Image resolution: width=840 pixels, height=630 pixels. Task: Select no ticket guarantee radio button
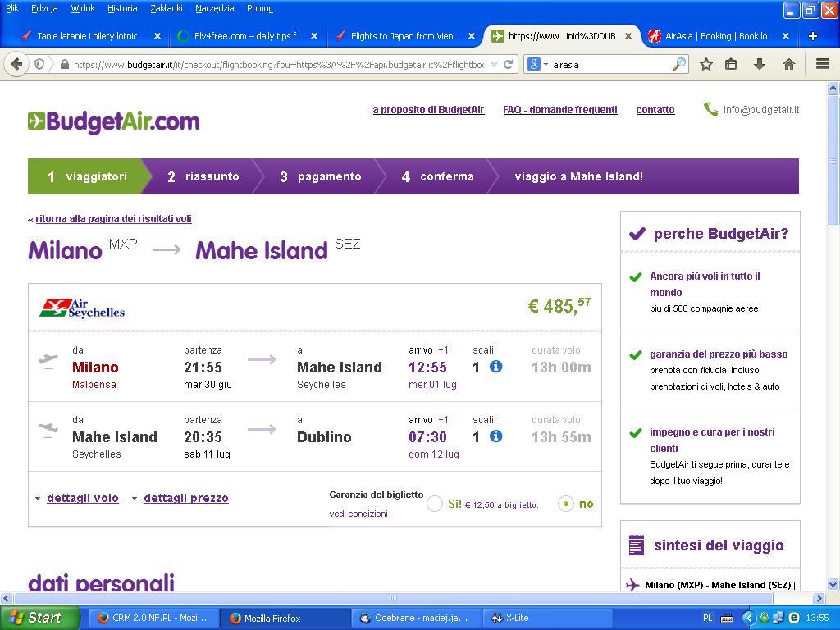[566, 504]
